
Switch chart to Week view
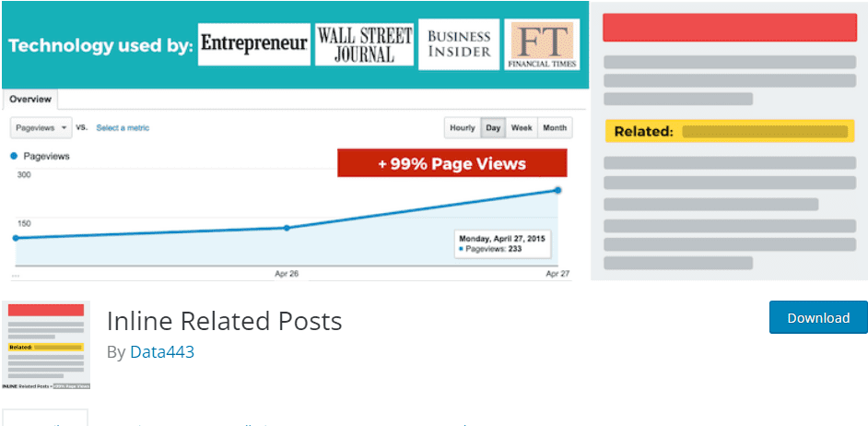[522, 128]
